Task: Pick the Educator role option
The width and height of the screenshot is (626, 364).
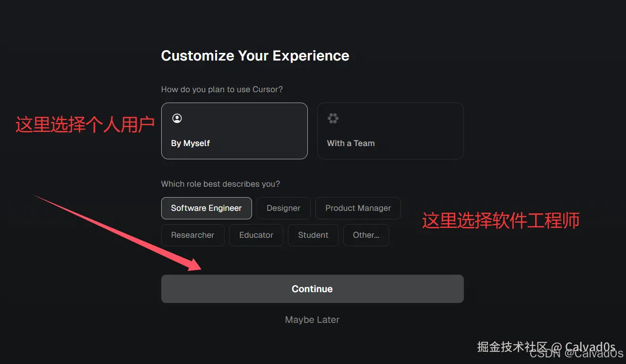Action: (256, 235)
